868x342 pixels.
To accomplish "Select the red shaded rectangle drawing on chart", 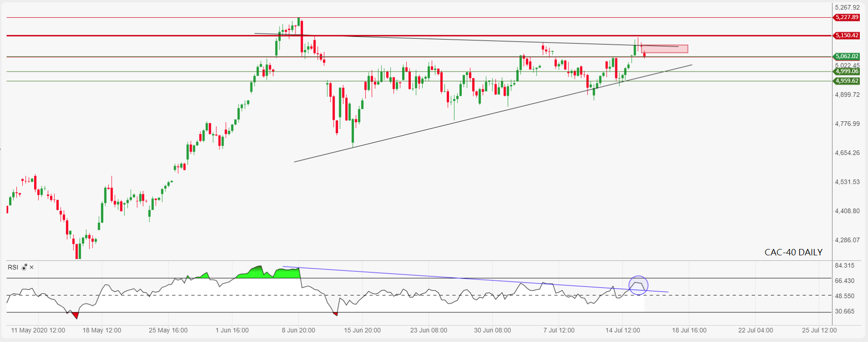I will click(x=665, y=49).
